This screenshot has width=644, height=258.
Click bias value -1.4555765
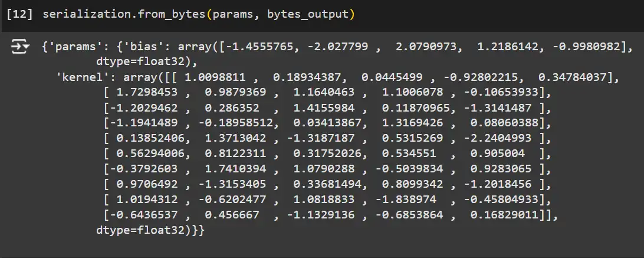click(x=259, y=47)
